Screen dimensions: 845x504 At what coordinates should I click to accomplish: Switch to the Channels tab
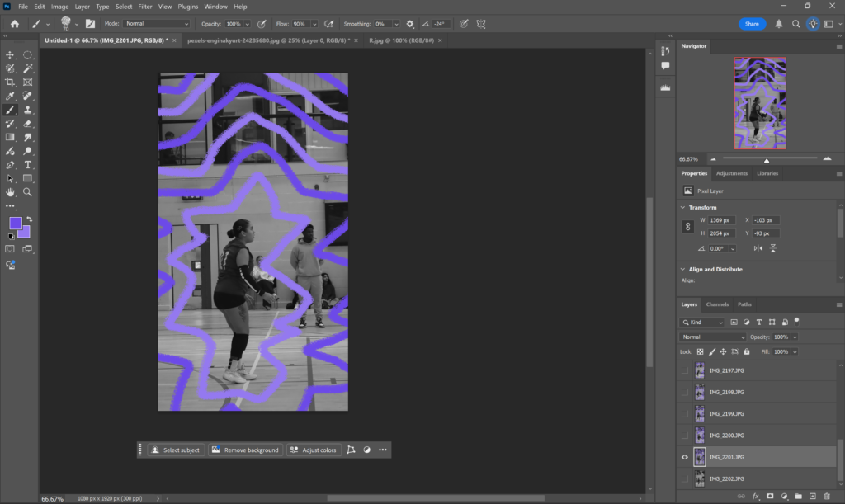[x=716, y=304]
